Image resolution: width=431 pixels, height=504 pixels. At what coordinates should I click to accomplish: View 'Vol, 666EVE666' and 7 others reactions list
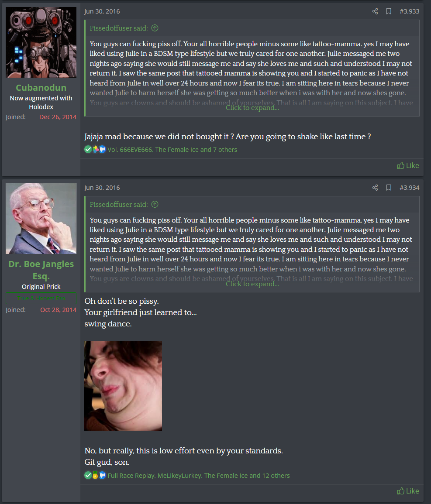coord(172,150)
